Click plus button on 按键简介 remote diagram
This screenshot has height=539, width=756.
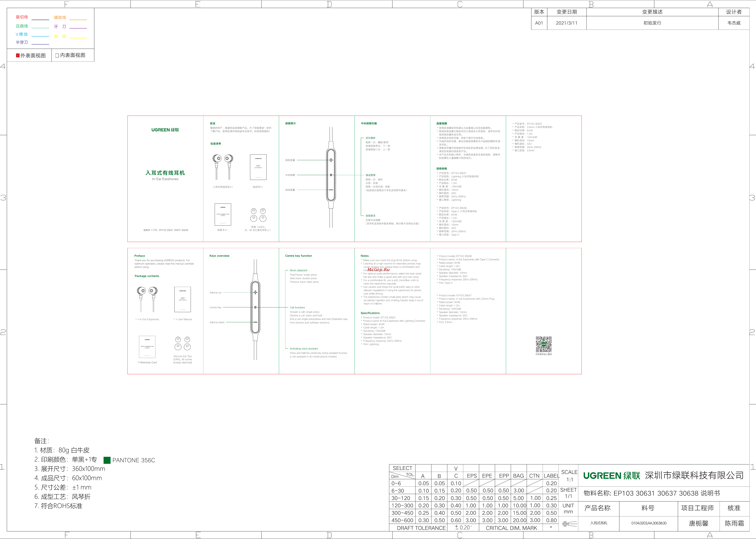click(331, 160)
